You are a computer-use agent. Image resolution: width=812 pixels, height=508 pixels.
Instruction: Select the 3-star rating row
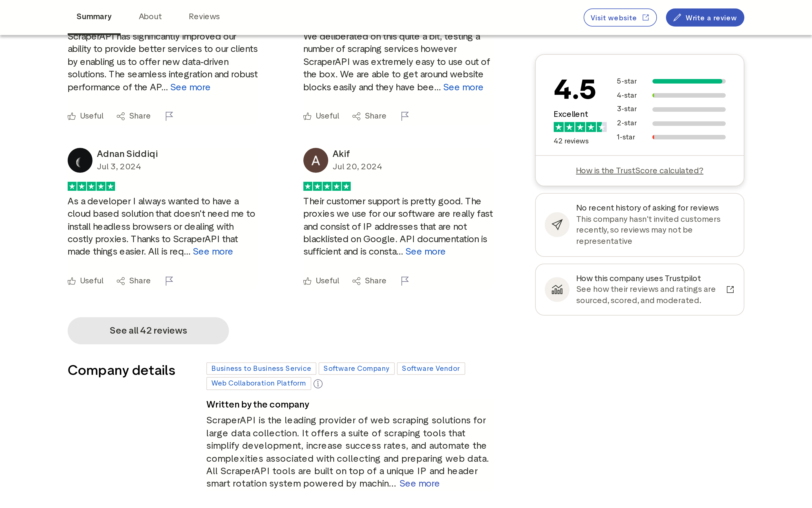671,109
